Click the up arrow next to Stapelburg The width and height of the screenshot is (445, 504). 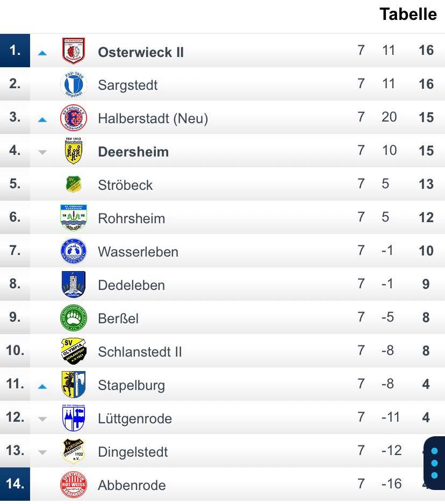pos(42,386)
